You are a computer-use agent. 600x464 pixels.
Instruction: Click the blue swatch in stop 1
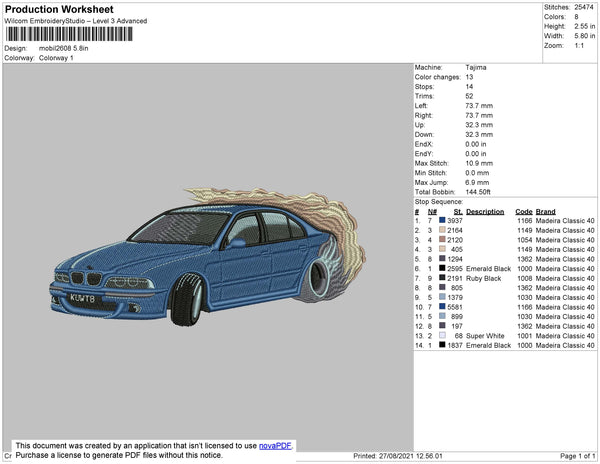point(442,220)
